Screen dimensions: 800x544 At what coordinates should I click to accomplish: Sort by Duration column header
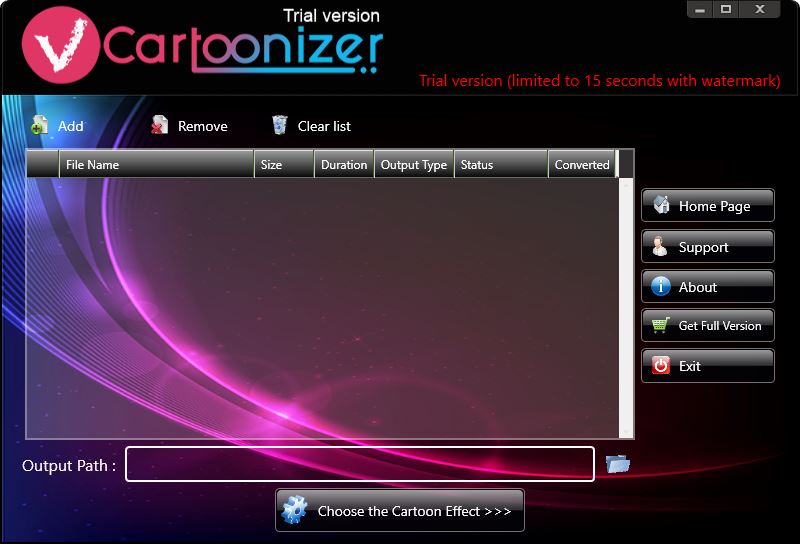tap(344, 164)
